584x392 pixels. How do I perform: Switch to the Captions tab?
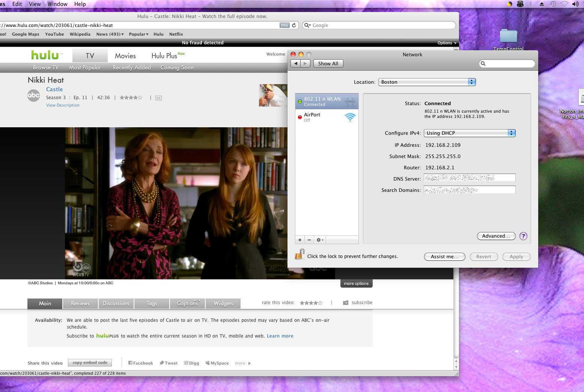click(187, 303)
